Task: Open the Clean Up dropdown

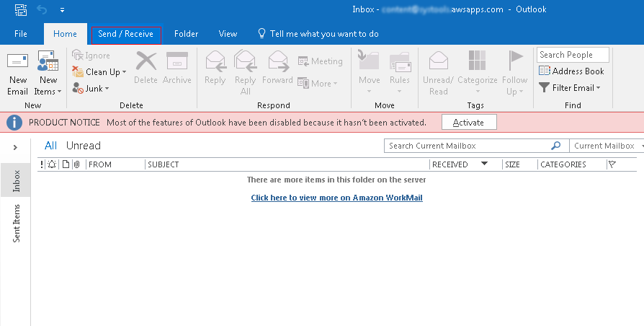Action: [99, 72]
